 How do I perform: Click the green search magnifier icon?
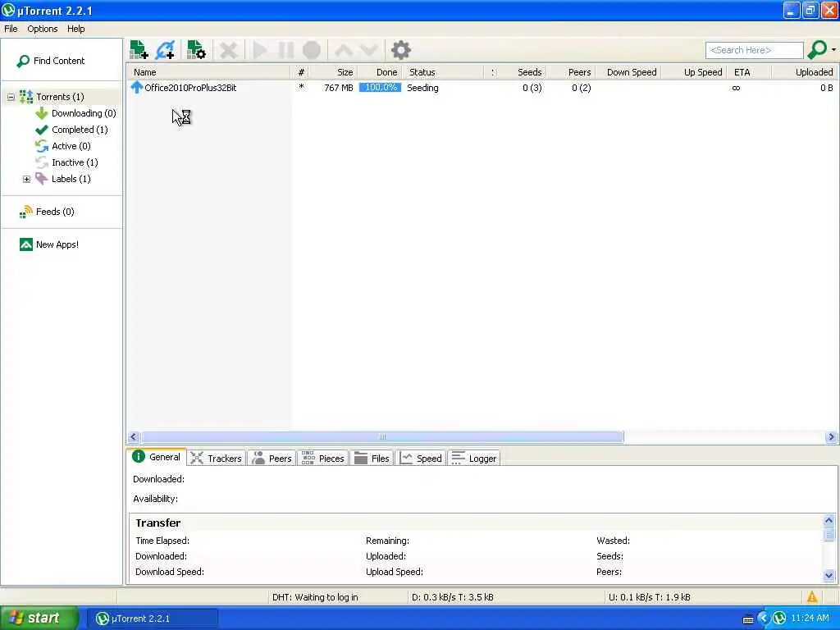click(x=817, y=50)
